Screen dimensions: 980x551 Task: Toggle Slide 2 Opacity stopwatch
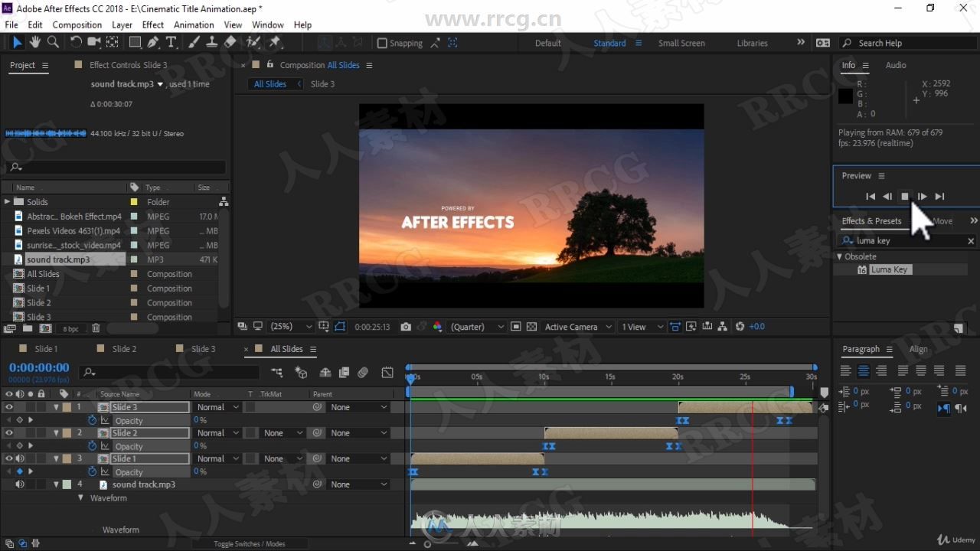coord(93,446)
